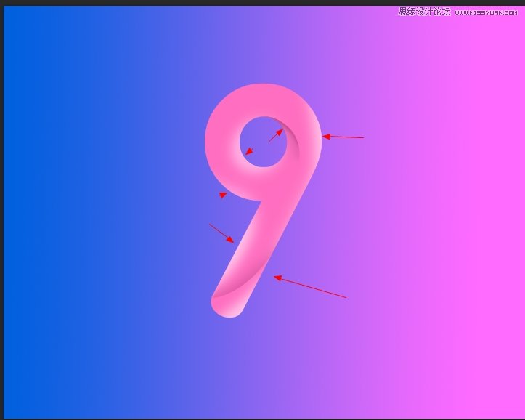Image resolution: width=525 pixels, height=420 pixels.
Task: Click the upper-right red arrow inside the 9's hole
Action: point(276,135)
